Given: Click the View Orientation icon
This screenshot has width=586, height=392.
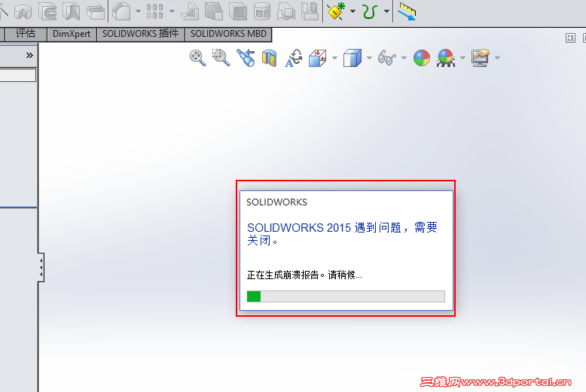Looking at the screenshot, I should [318, 58].
